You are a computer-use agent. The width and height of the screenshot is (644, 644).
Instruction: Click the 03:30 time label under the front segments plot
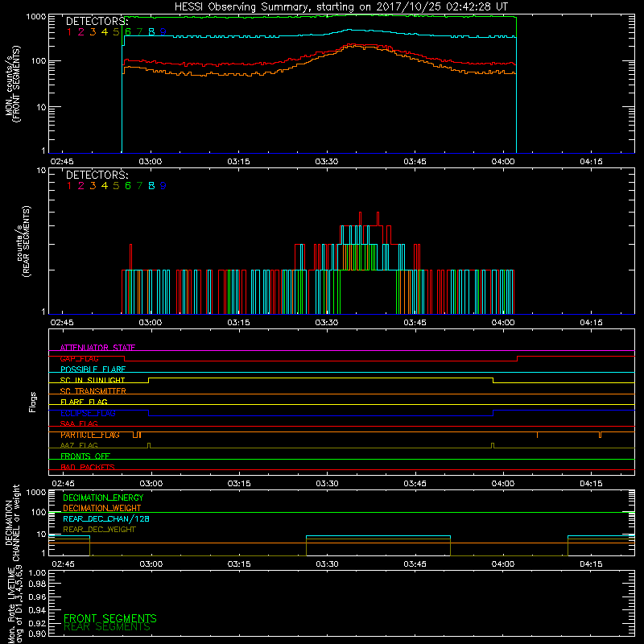(327, 162)
